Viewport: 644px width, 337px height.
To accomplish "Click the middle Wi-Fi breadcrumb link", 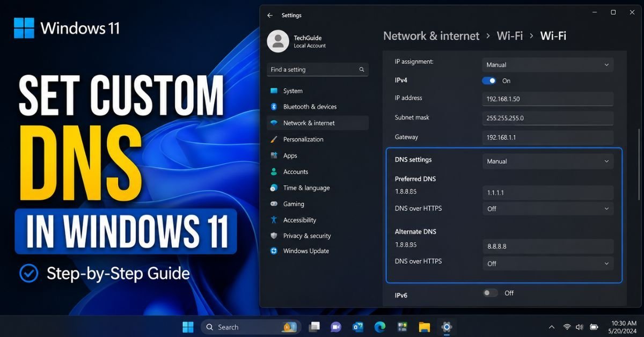I will click(509, 36).
